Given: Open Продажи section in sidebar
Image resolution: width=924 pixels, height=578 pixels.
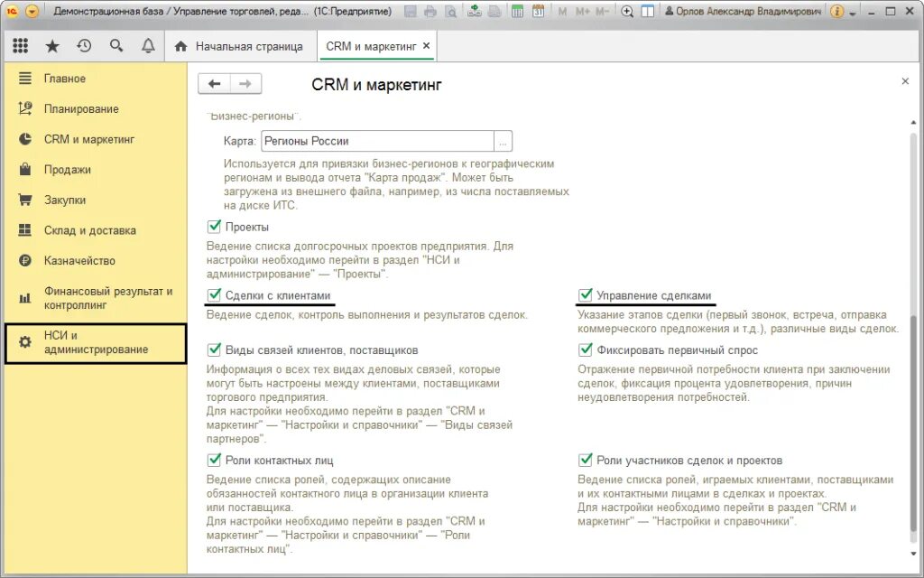Looking at the screenshot, I should pos(96,170).
